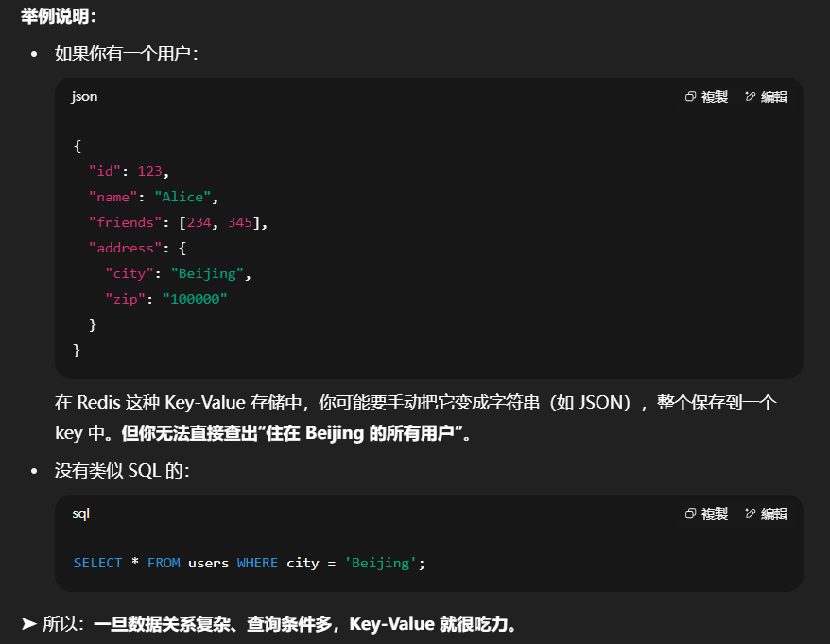Select the pen icon next to 編輯 on the SQL snippet
Screen dimensions: 830x644
pyautogui.click(x=751, y=513)
